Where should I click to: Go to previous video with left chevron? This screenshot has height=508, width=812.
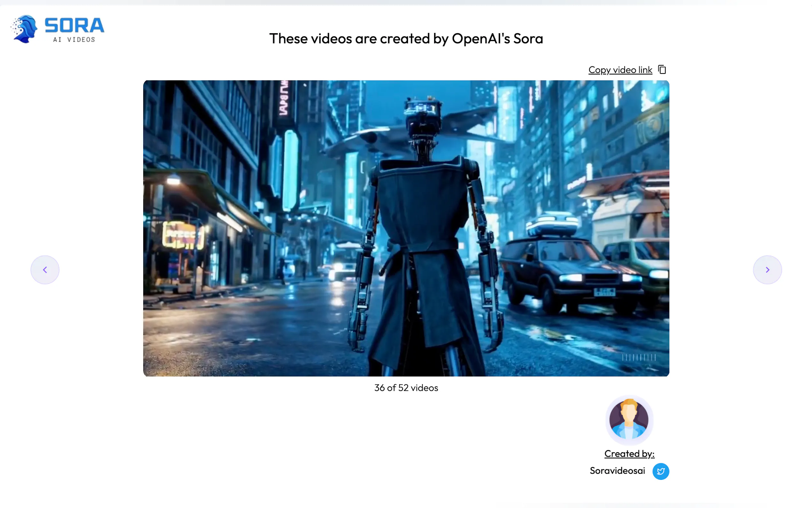[45, 270]
